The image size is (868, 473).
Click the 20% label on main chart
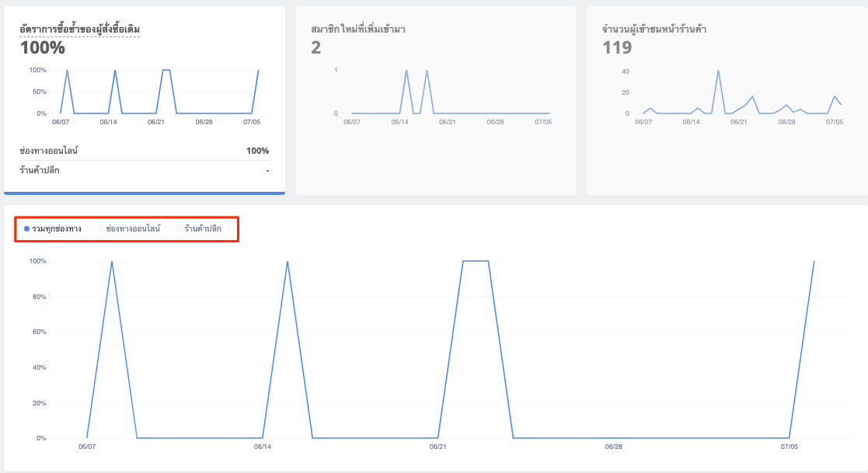pyautogui.click(x=40, y=403)
